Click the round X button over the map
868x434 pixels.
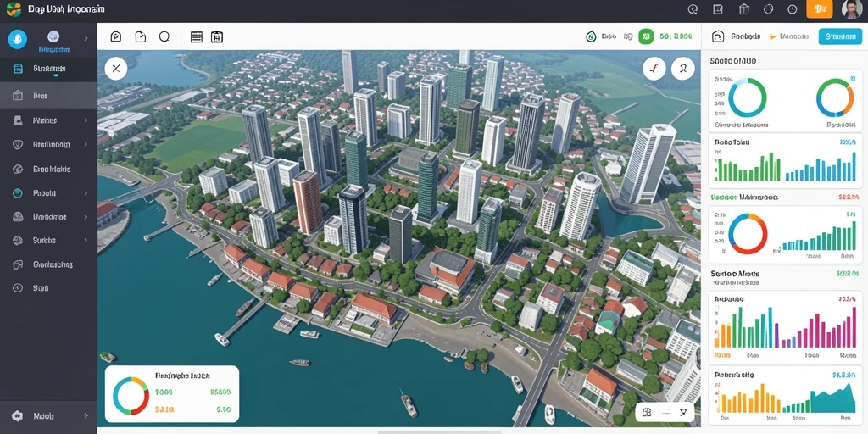pos(116,69)
